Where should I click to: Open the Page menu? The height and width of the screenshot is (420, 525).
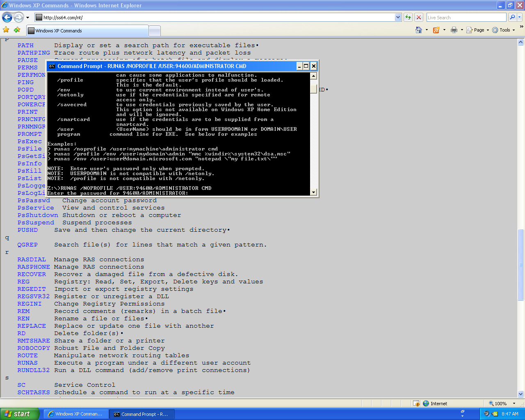click(478, 30)
